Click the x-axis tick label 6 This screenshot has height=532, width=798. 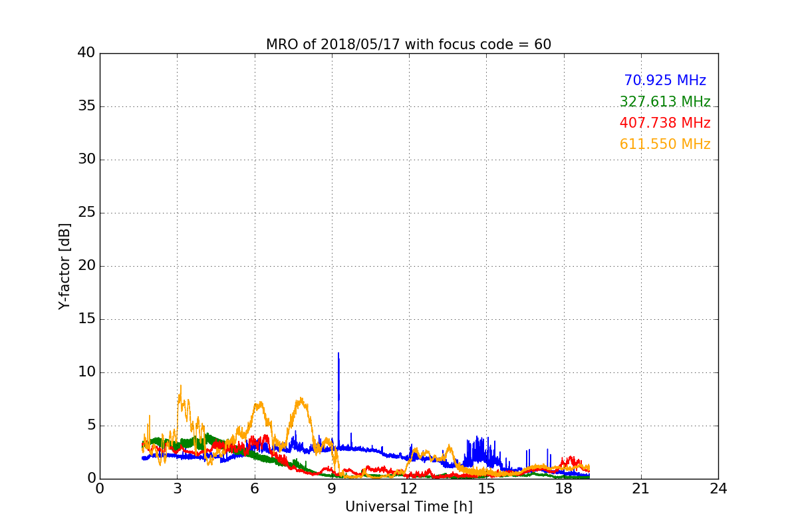[x=254, y=488]
